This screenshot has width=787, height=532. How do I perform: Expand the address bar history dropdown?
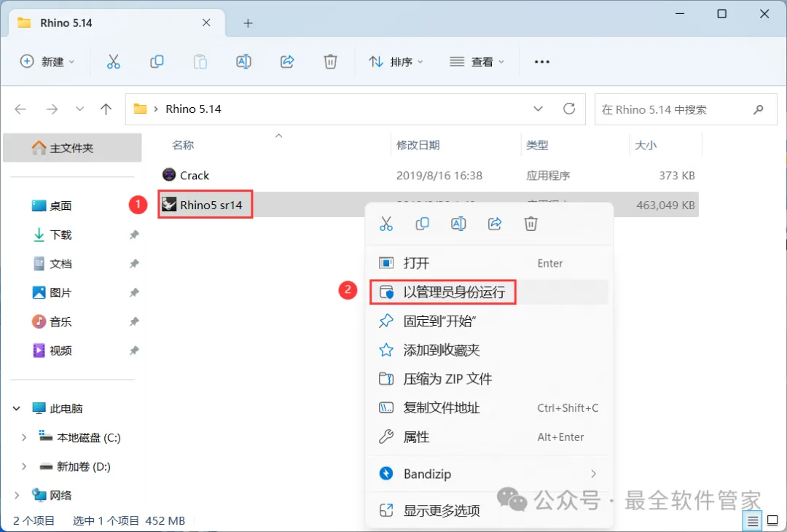pos(538,109)
